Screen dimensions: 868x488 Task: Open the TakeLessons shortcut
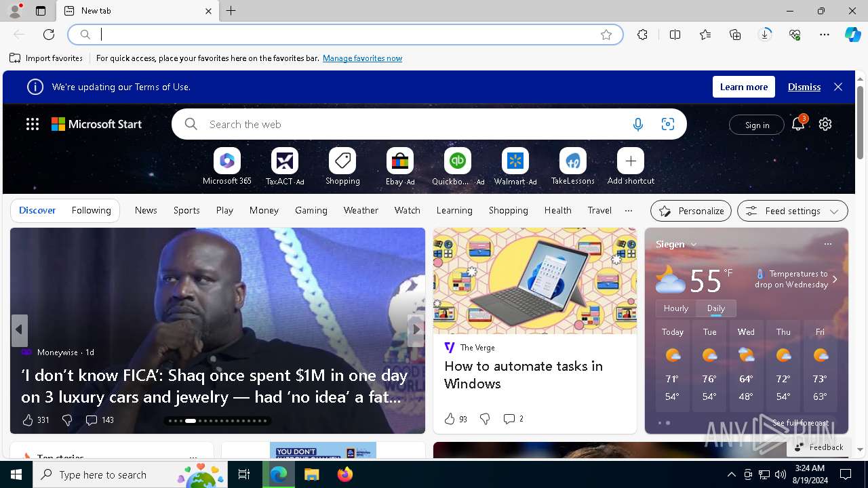[573, 167]
